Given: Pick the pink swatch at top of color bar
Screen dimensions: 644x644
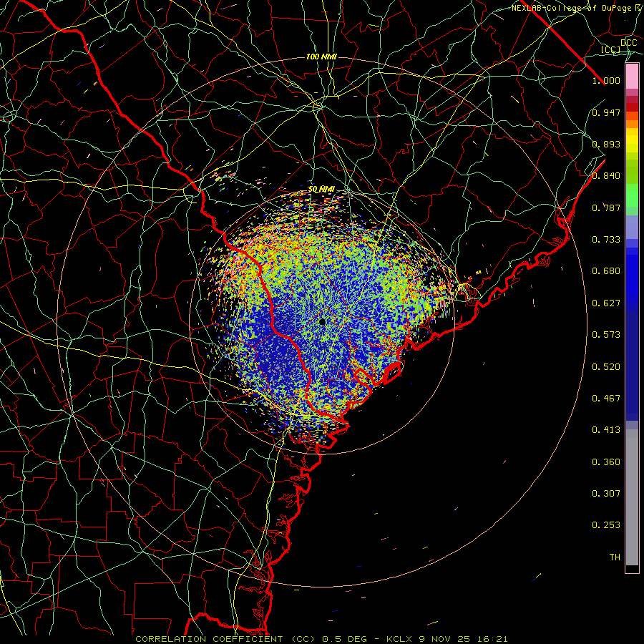Looking at the screenshot, I should 632,76.
